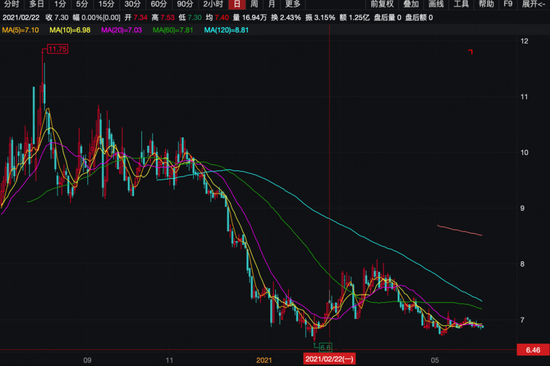This screenshot has width=550, height=366.
Task: Choose the 1分 one-minute period
Action: pos(60,4)
